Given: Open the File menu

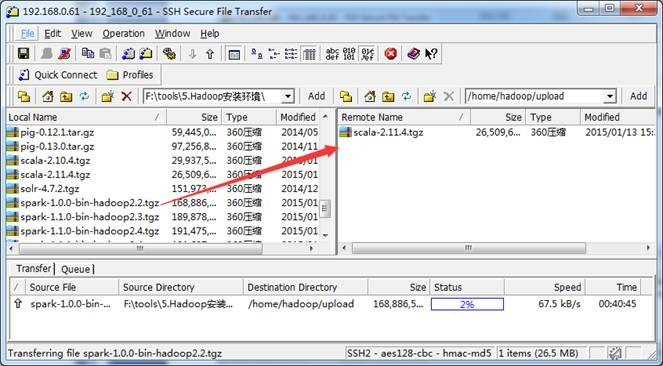Looking at the screenshot, I should (27, 33).
